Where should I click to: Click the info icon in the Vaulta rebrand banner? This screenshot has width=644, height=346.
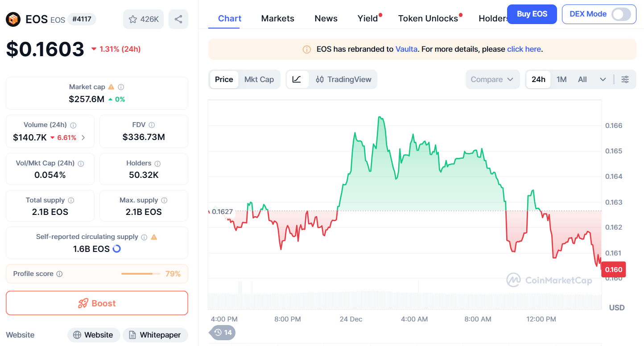pyautogui.click(x=306, y=49)
